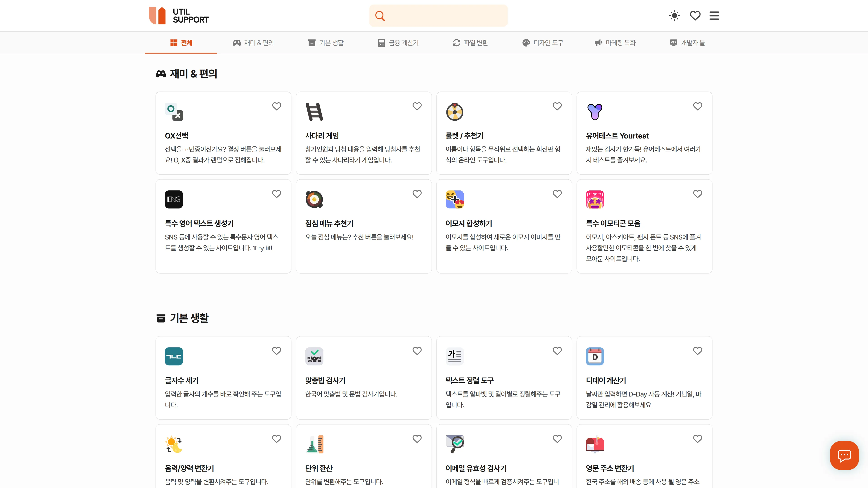Click the 이모지 합성하기 emoji icon
868x488 pixels.
tap(455, 199)
